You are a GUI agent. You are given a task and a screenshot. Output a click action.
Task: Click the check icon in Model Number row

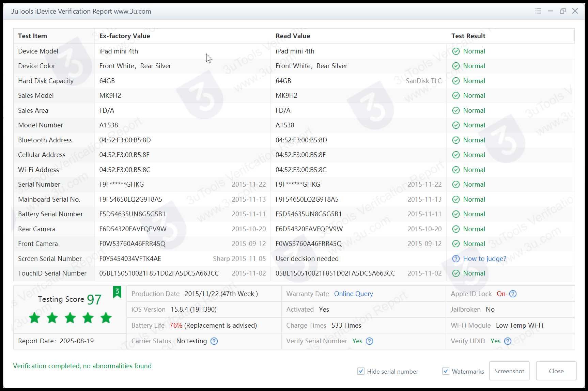click(x=456, y=125)
